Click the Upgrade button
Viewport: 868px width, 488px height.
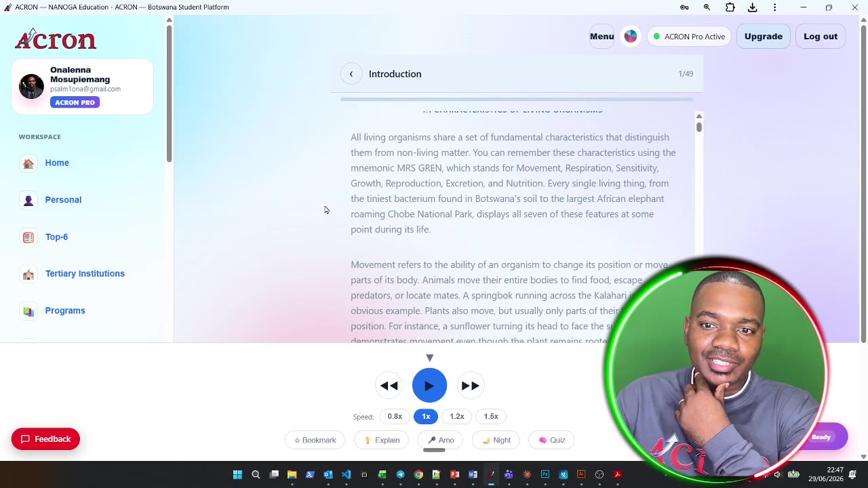(x=764, y=37)
